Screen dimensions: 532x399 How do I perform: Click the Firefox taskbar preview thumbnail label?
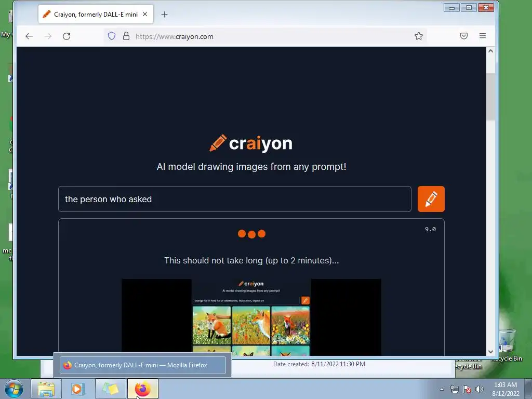point(143,365)
